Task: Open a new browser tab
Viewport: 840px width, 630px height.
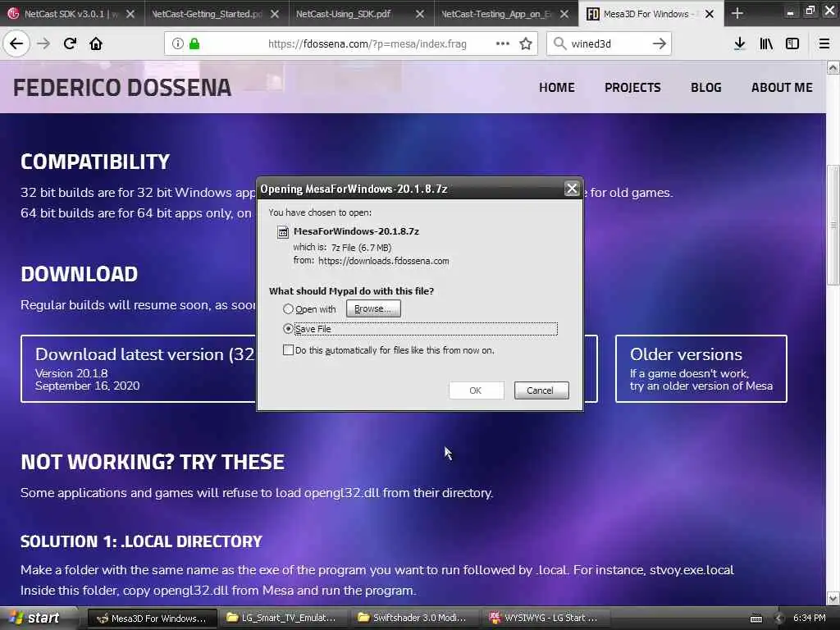Action: pyautogui.click(x=737, y=13)
